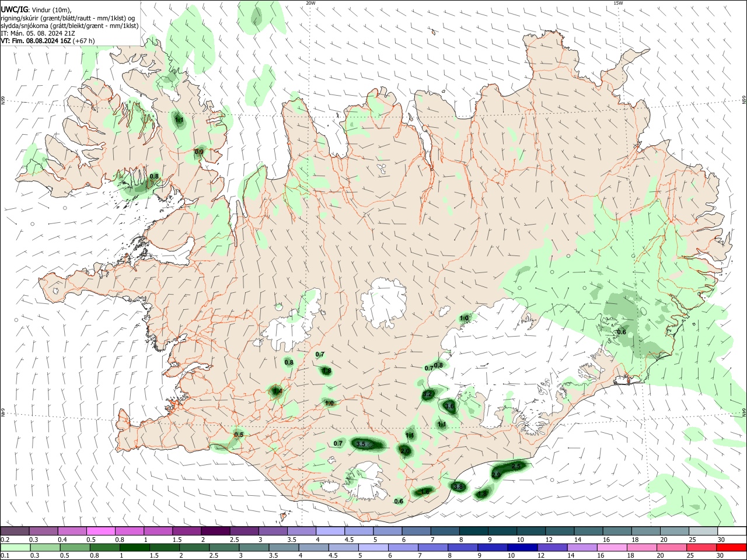Click the 2.0 precipitation value on the map
Viewport: 747px width, 560px height.
coord(405,452)
